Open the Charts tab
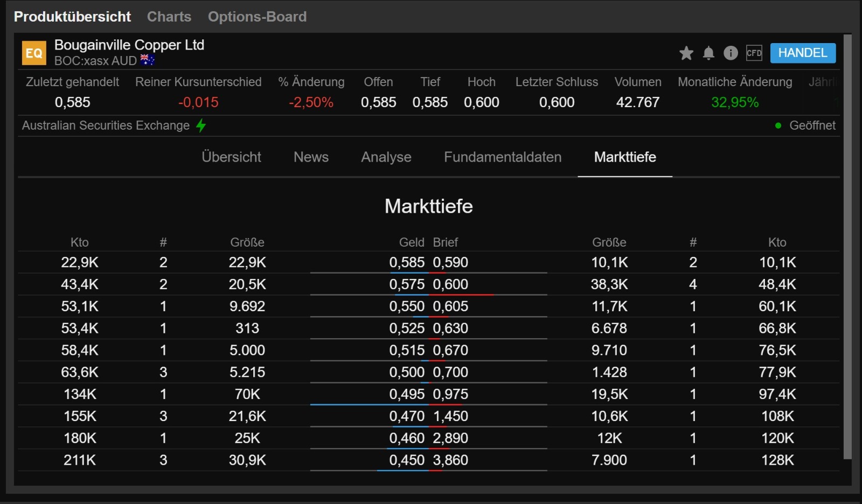This screenshot has width=862, height=504. click(169, 17)
